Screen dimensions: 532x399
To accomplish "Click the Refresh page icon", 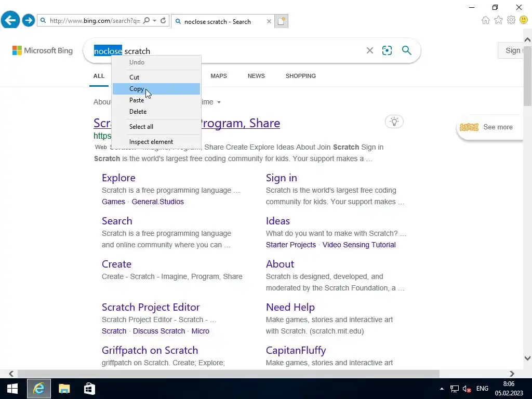I will (163, 21).
